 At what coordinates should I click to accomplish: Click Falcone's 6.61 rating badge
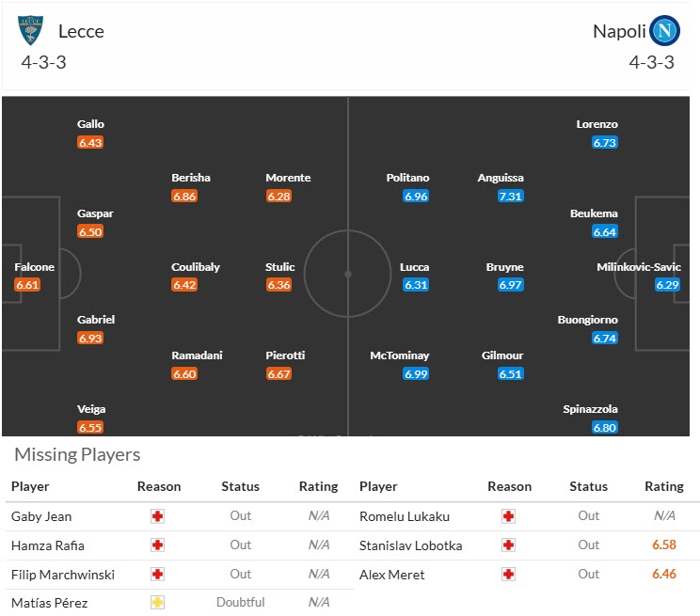point(28,285)
